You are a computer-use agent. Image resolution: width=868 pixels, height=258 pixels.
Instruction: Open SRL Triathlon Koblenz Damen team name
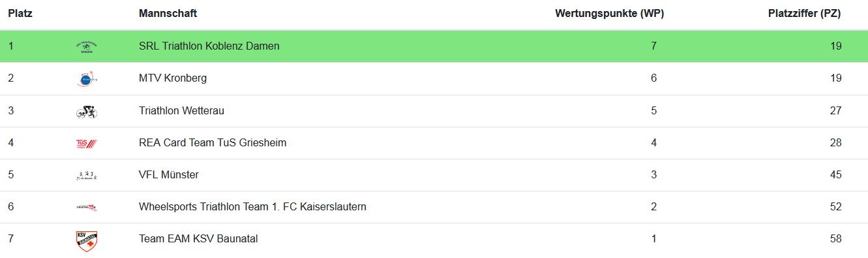[x=209, y=46]
